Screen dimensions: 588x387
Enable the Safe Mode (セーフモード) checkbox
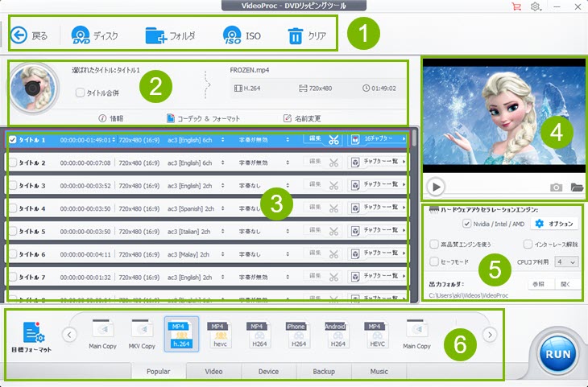pos(434,261)
